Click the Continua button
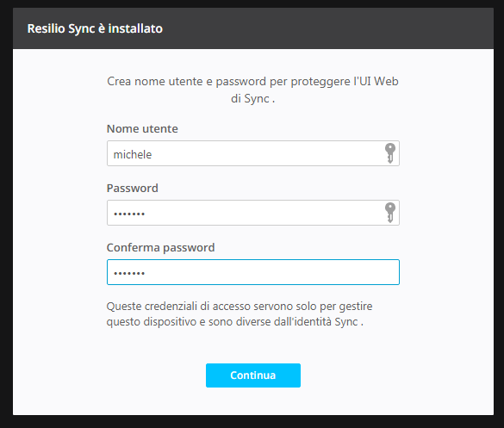This screenshot has height=428, width=504. [x=253, y=375]
